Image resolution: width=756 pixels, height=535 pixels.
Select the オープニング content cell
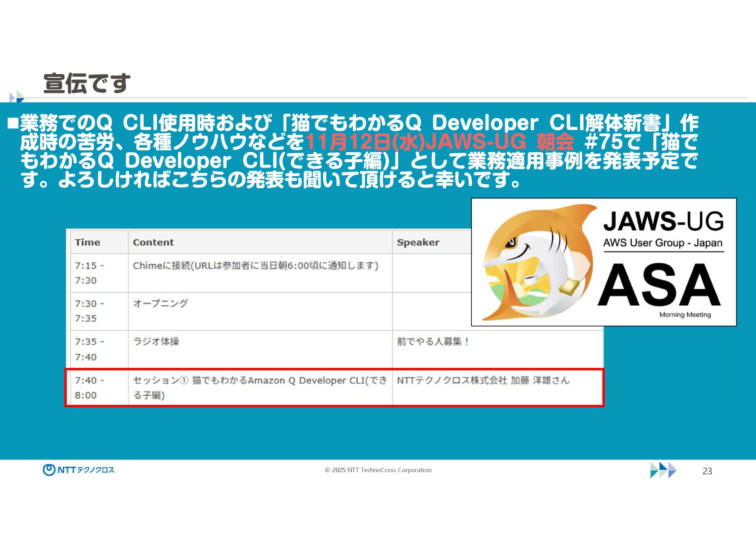260,311
